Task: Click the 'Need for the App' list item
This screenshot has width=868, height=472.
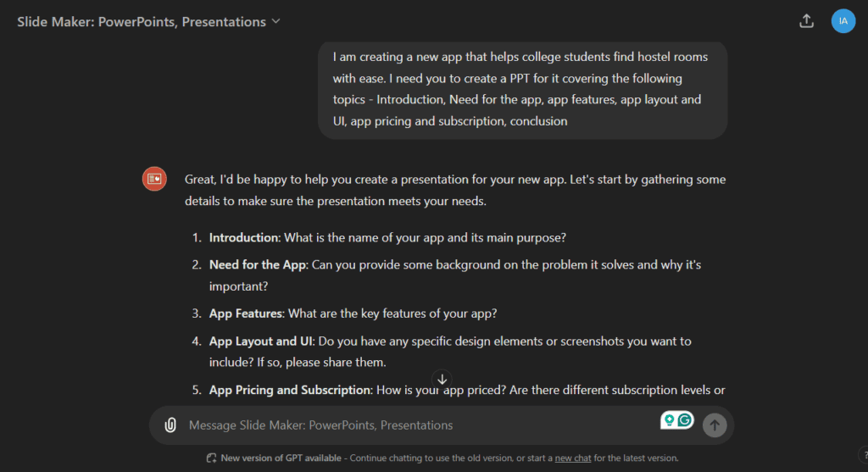Action: click(x=258, y=264)
